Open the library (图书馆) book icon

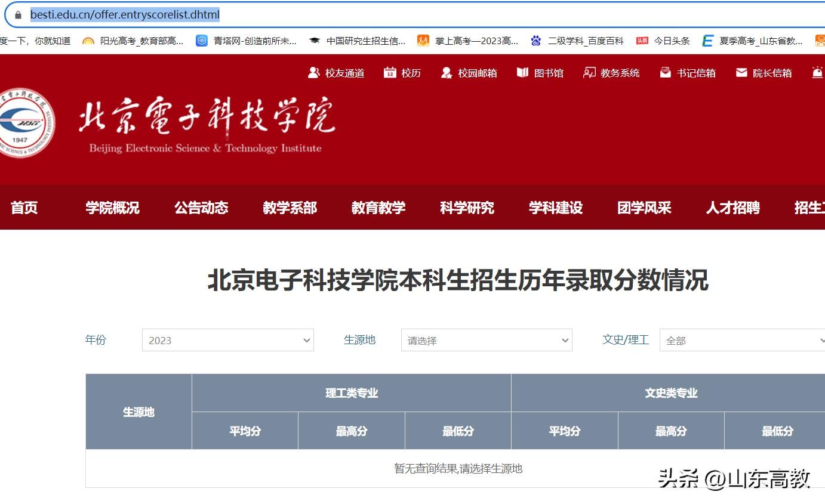pos(522,73)
